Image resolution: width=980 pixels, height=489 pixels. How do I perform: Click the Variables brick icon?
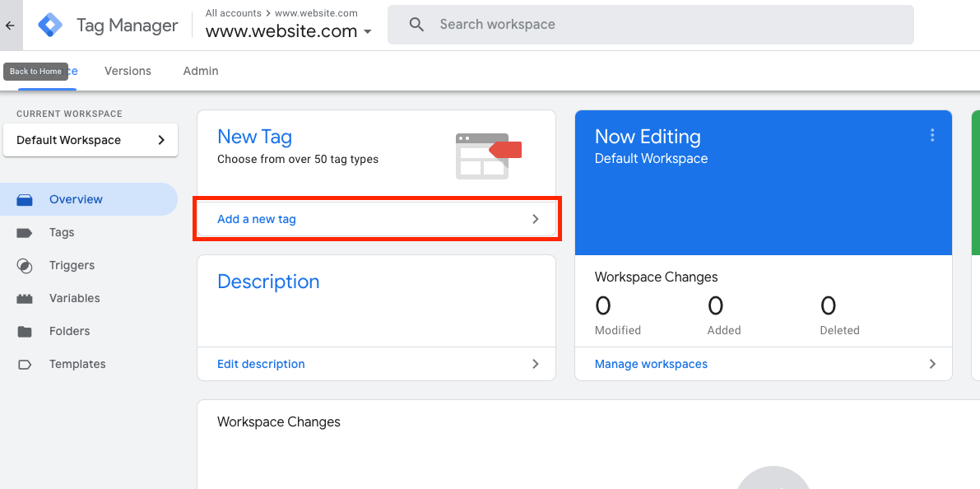pyautogui.click(x=25, y=299)
